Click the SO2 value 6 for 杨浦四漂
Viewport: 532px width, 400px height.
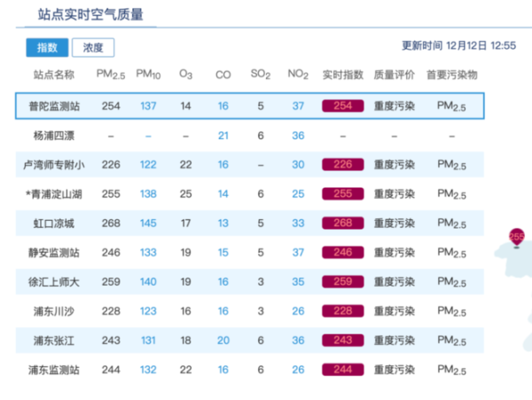coord(261,136)
